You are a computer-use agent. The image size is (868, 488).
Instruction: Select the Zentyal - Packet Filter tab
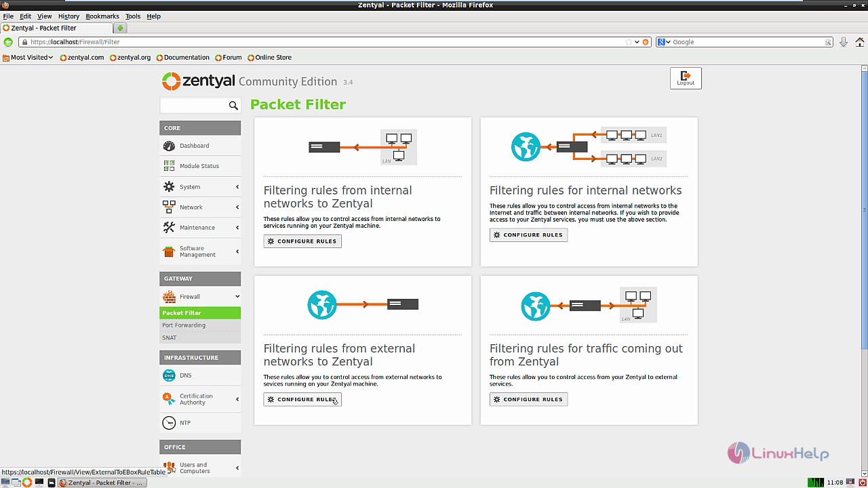[x=56, y=28]
